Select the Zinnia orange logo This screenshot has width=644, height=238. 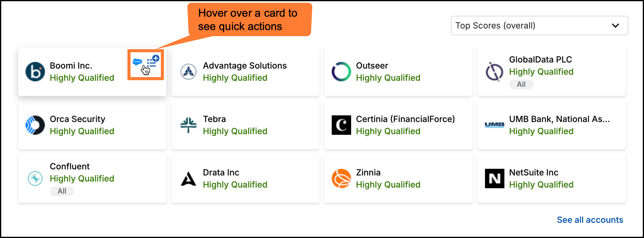click(341, 178)
